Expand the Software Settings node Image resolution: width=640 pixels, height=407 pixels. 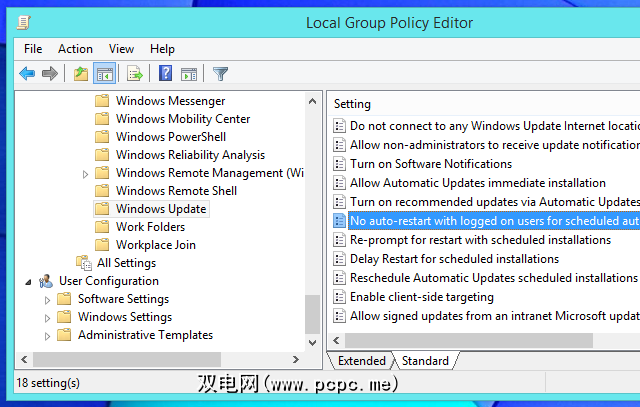[47, 300]
